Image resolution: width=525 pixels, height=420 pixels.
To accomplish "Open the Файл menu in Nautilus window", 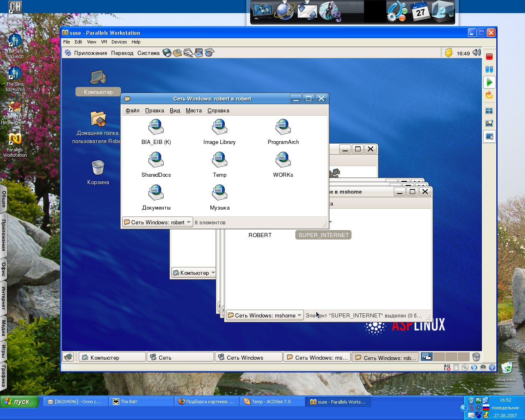I will (x=132, y=110).
